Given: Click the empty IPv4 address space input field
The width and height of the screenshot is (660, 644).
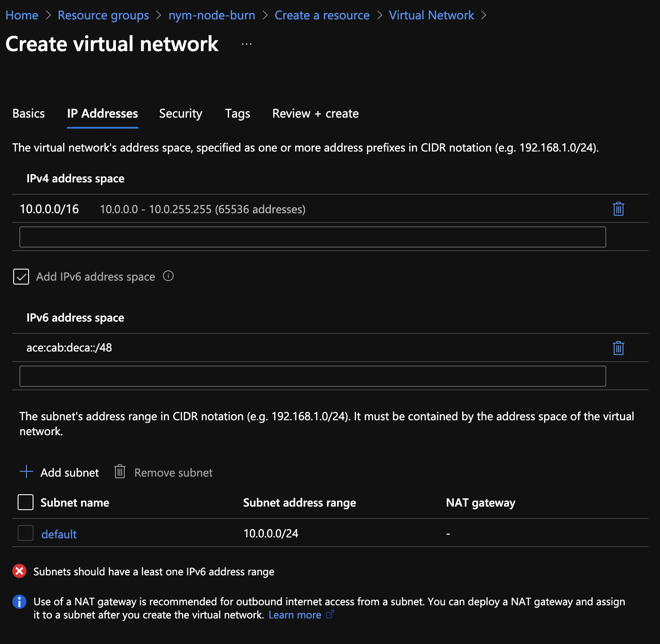Looking at the screenshot, I should [312, 237].
